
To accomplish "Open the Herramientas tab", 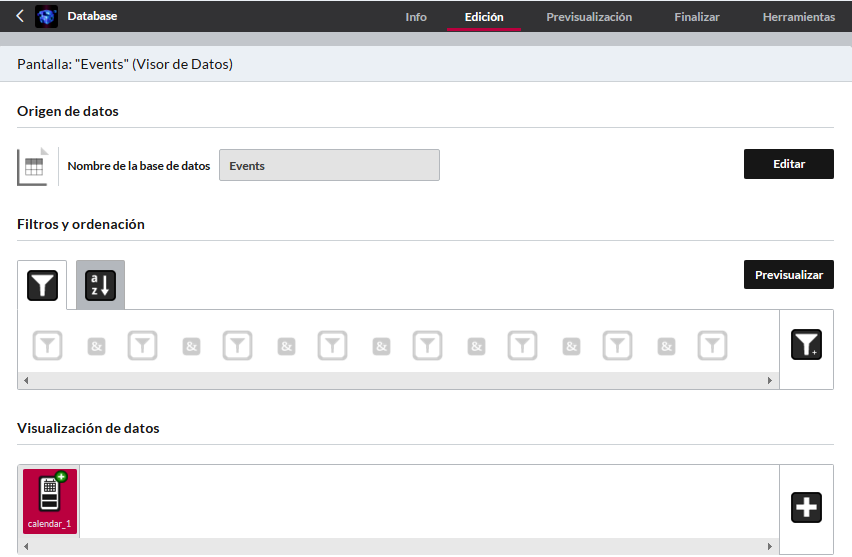I will [x=798, y=17].
